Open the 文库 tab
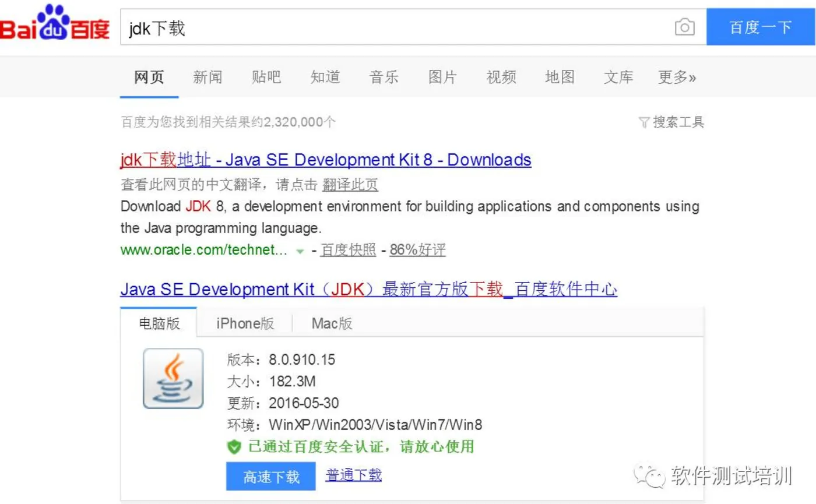The width and height of the screenshot is (816, 504). (618, 77)
